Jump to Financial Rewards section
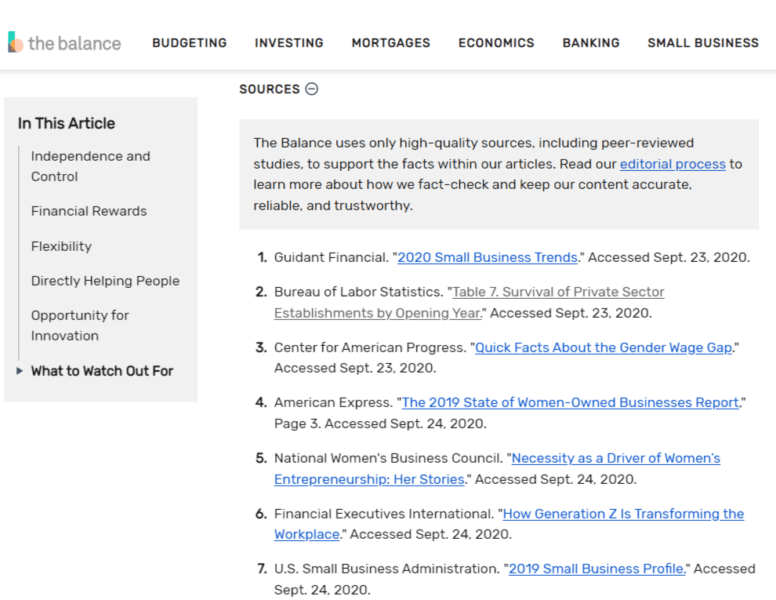Screen dimensions: 776x600 coord(89,211)
